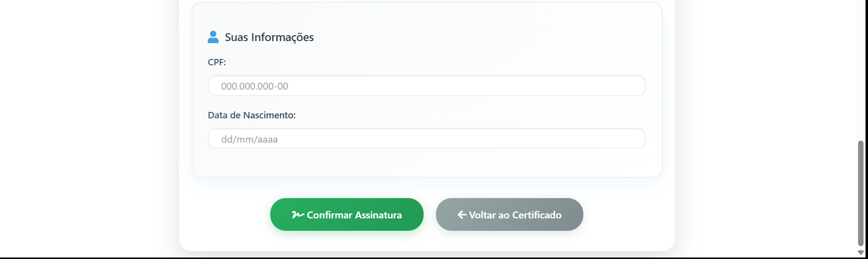The width and height of the screenshot is (868, 259).
Task: Click the signature icon on Confirmar Assinatura
Action: pos(298,214)
